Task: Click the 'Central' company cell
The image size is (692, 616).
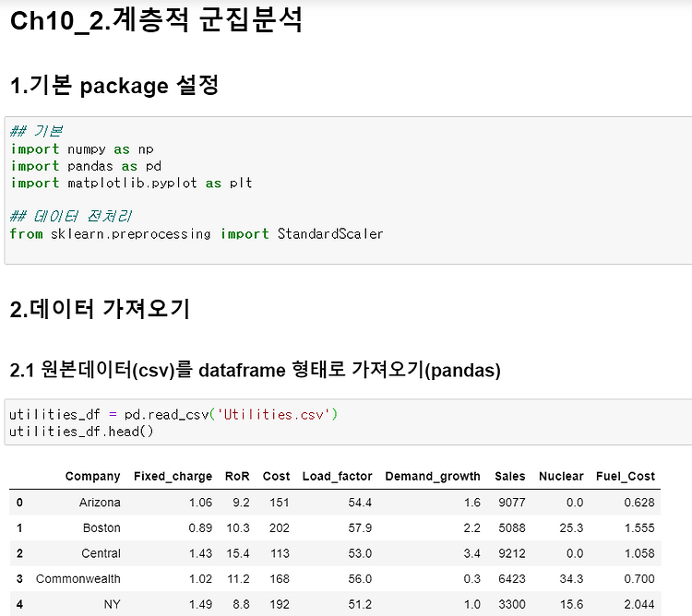Action: click(x=101, y=553)
